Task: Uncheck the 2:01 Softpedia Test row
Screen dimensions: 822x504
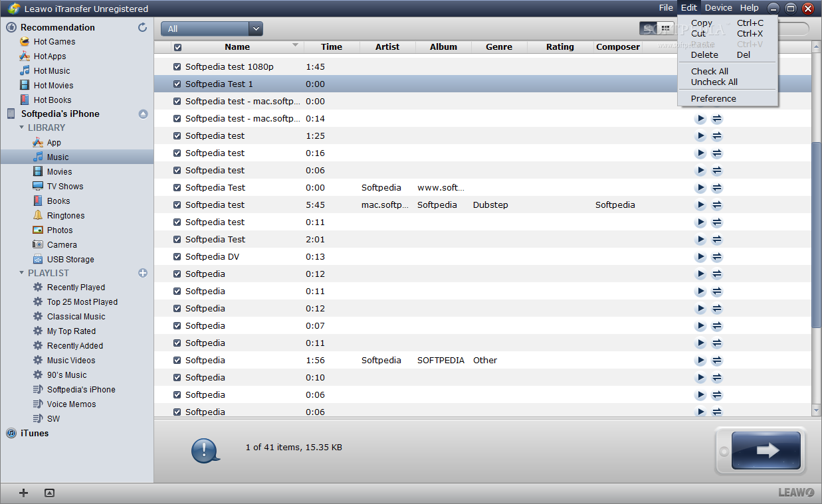Action: [177, 240]
